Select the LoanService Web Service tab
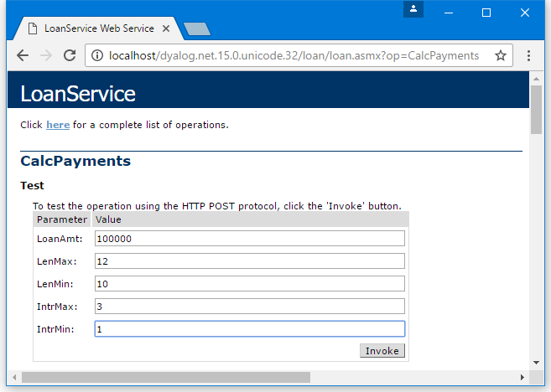The image size is (551, 392). pos(96,28)
